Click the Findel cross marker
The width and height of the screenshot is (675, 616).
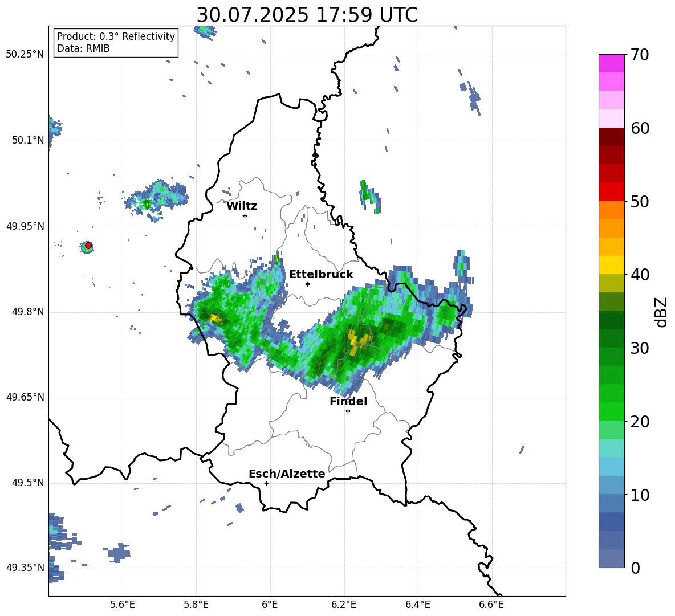[348, 411]
